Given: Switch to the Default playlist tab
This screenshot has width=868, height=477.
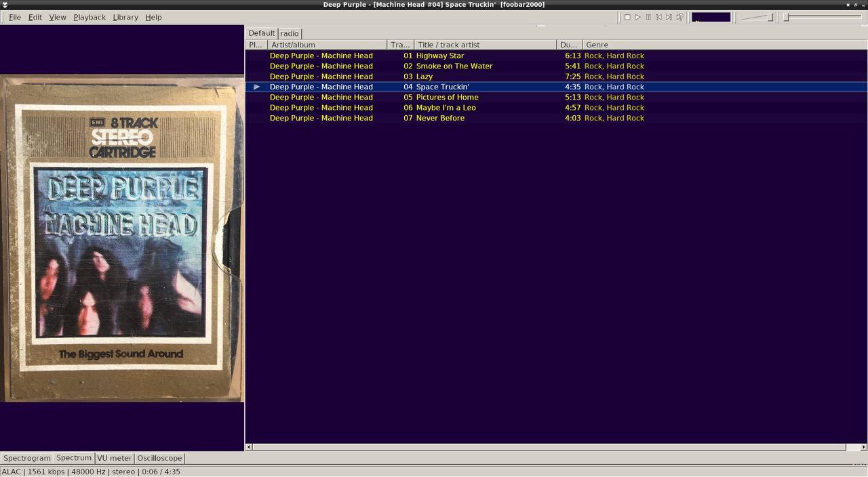Looking at the screenshot, I should [262, 33].
